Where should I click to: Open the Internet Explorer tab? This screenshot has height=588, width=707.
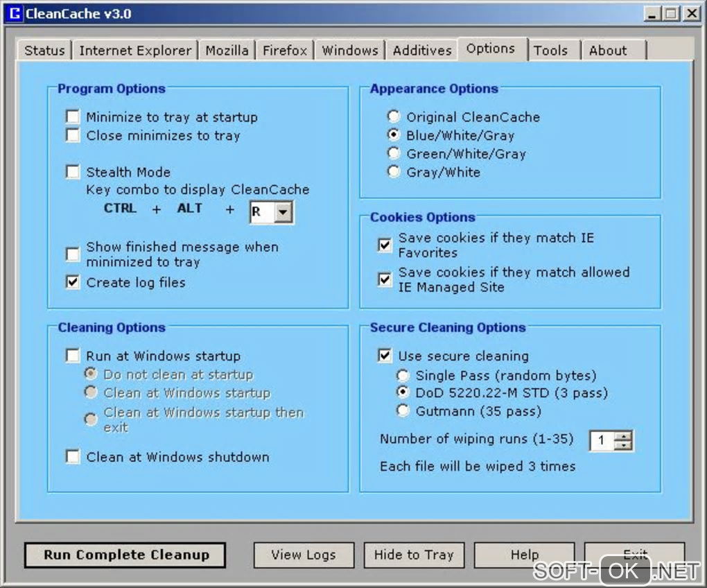point(135,51)
